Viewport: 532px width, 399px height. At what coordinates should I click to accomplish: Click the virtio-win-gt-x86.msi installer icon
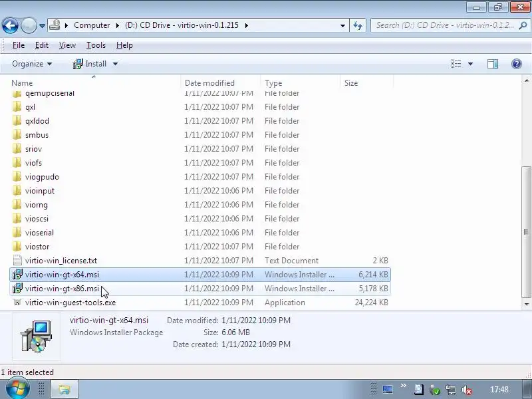17,288
